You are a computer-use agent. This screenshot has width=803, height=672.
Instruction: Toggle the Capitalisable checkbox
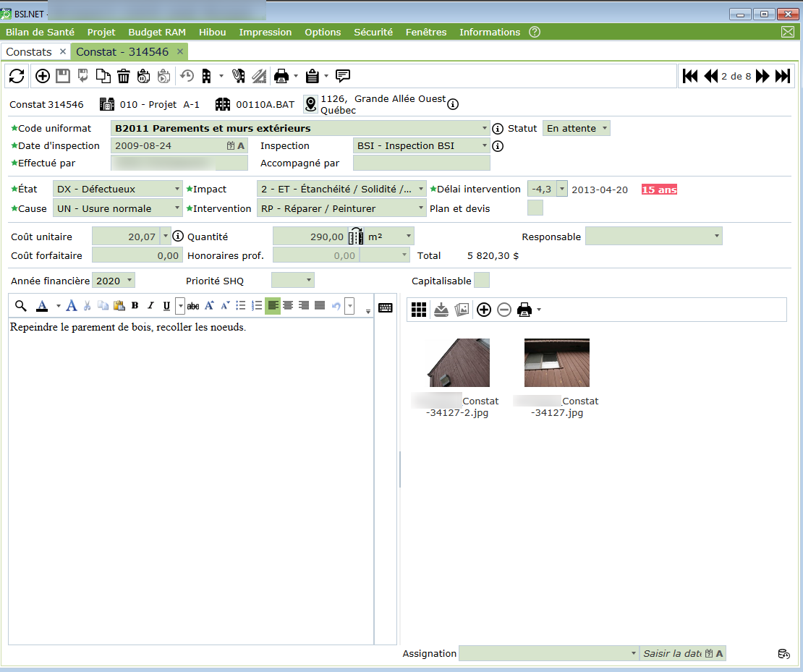481,281
